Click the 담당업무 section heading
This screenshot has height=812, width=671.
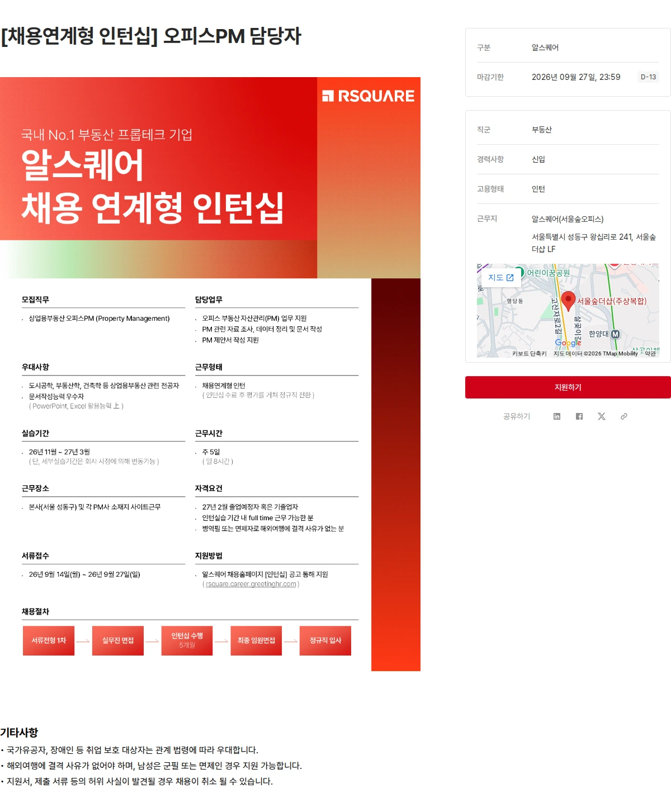point(209,300)
